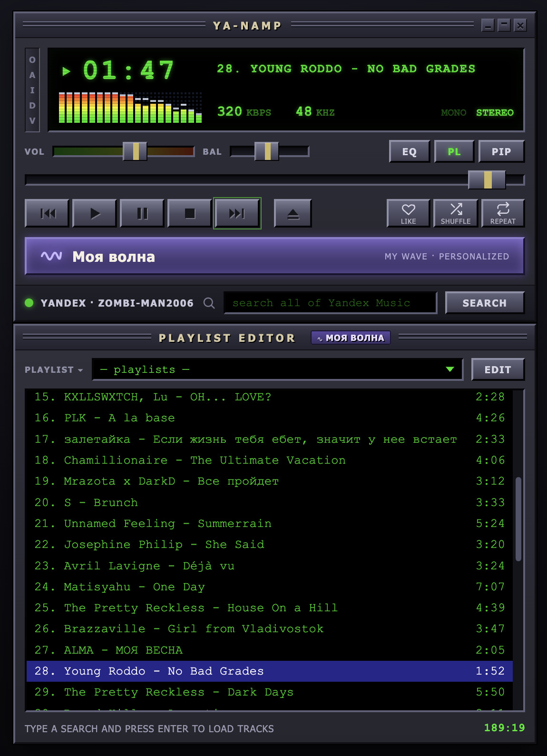Image resolution: width=547 pixels, height=756 pixels.
Task: Click the 01:47 time display
Action: click(x=128, y=70)
